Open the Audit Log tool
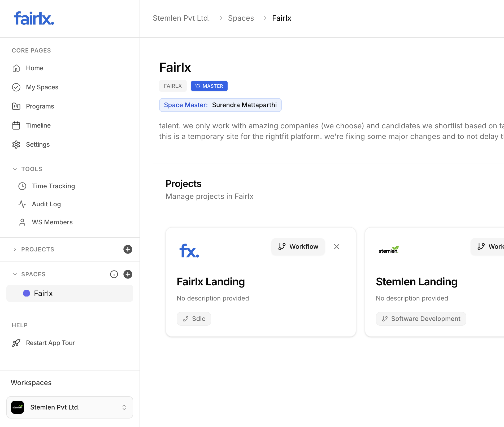This screenshot has height=427, width=504. click(x=46, y=204)
